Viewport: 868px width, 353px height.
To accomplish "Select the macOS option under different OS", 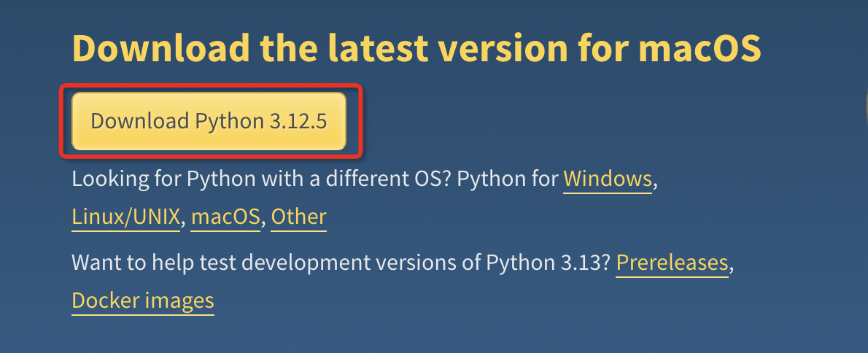I will 225,217.
